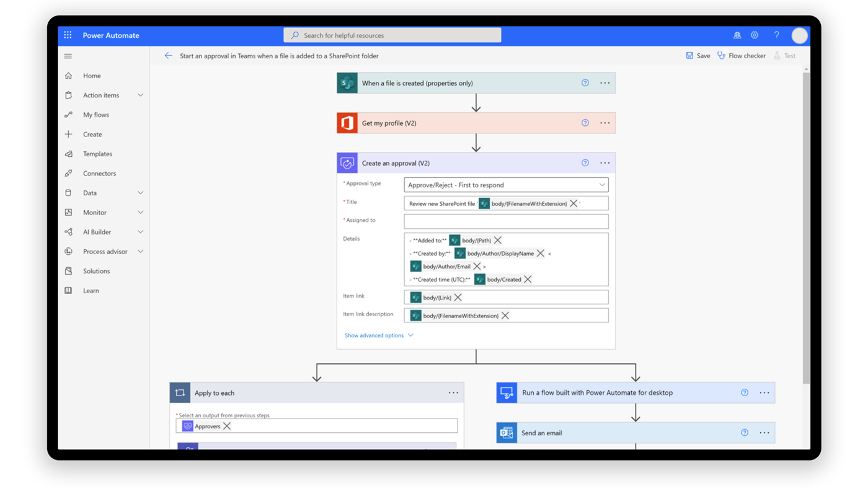This screenshot has width=868, height=488.
Task: Collapse the Send an email action header
Action: coord(635,433)
